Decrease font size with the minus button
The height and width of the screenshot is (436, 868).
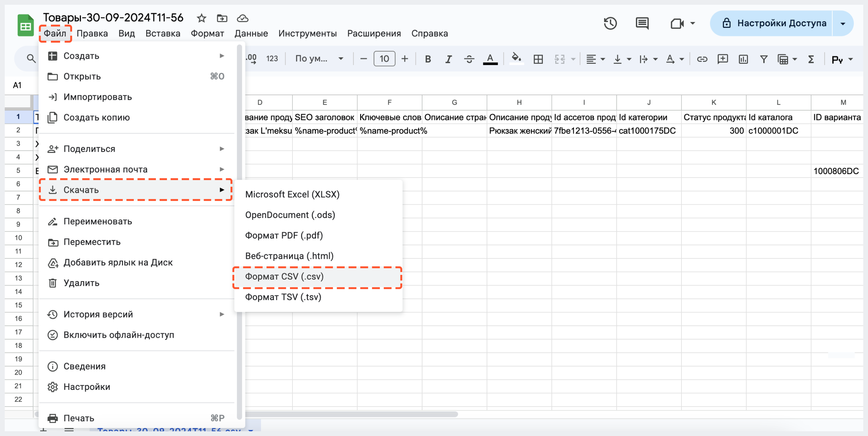[363, 59]
